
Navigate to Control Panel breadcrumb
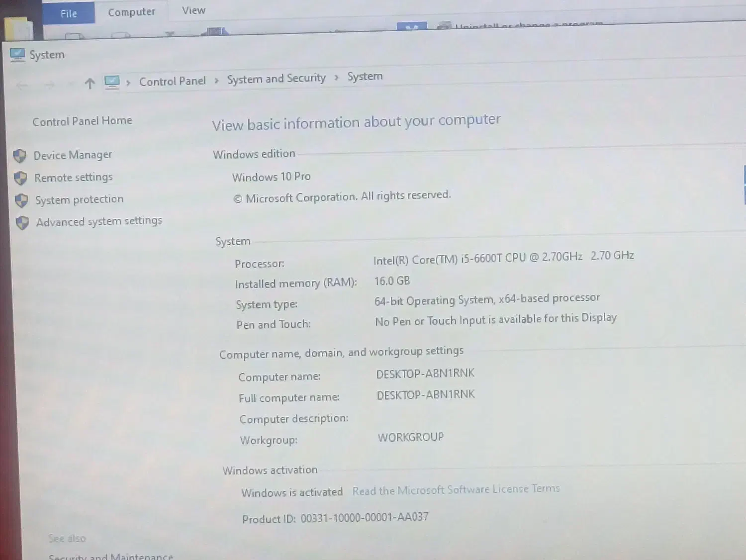click(x=172, y=81)
